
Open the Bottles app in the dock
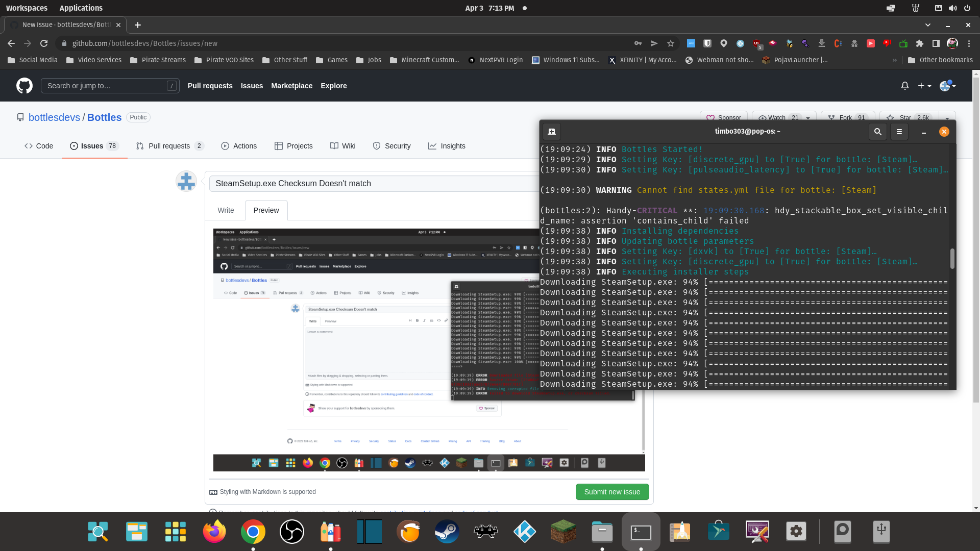[x=330, y=532]
